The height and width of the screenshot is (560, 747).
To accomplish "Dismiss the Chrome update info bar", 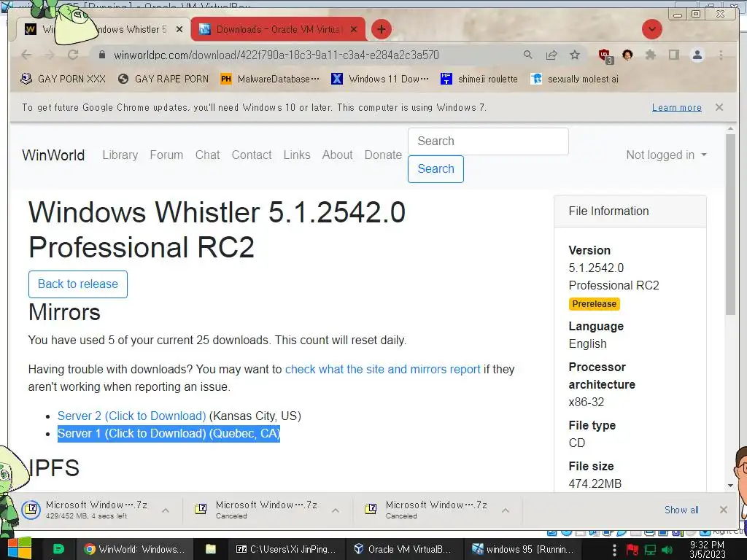I will [x=719, y=107].
